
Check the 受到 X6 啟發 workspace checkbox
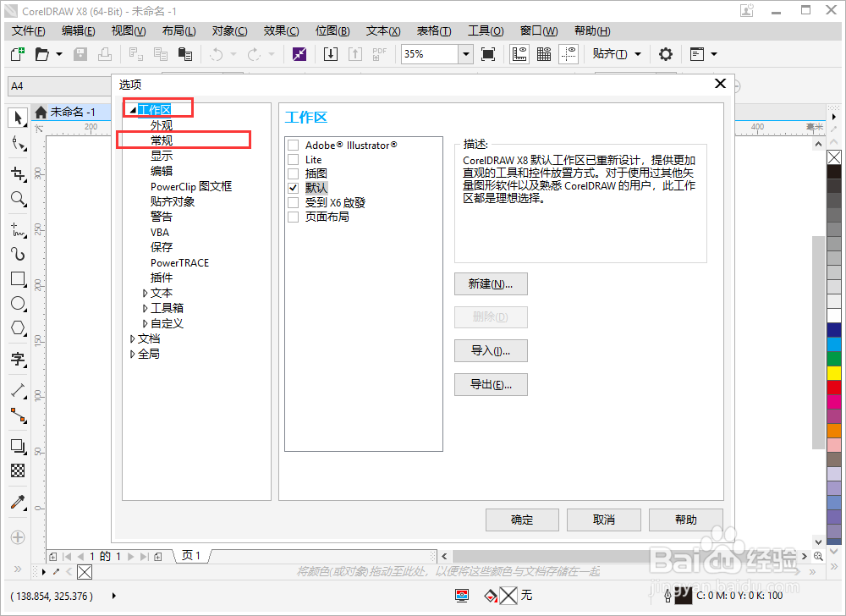point(294,202)
